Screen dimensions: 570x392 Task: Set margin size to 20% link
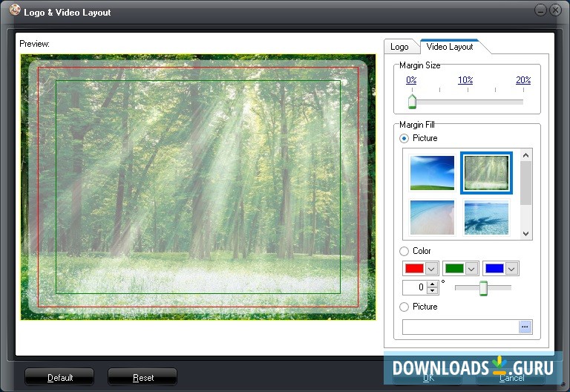(x=523, y=80)
